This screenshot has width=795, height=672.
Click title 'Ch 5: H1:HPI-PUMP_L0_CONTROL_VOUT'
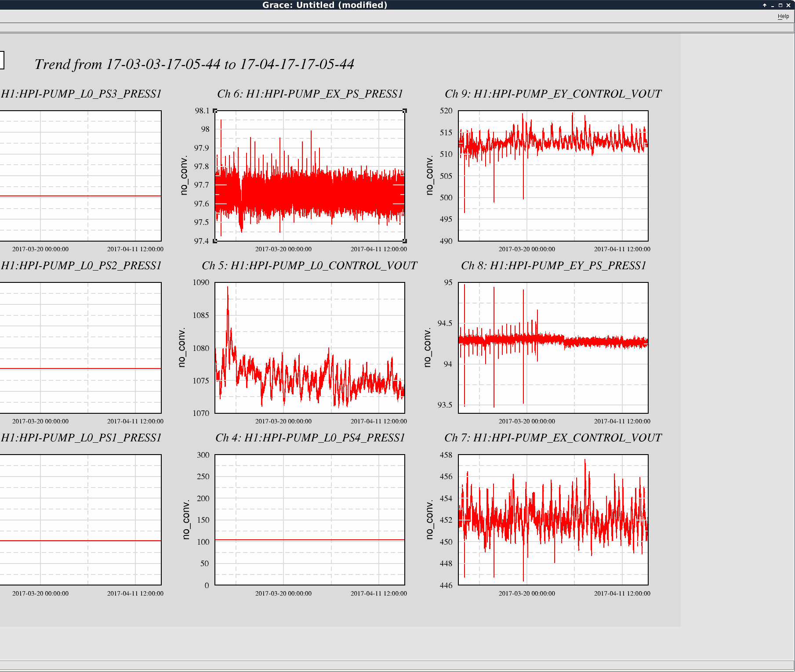point(310,266)
